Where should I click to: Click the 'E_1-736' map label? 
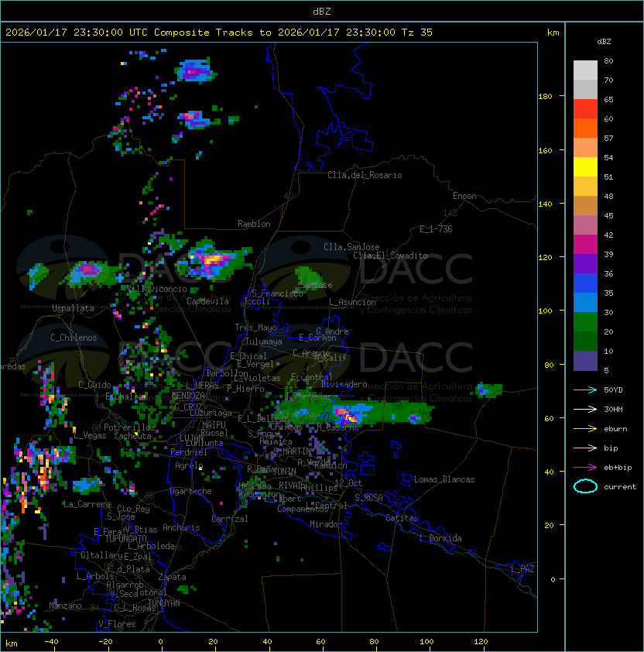(x=436, y=229)
